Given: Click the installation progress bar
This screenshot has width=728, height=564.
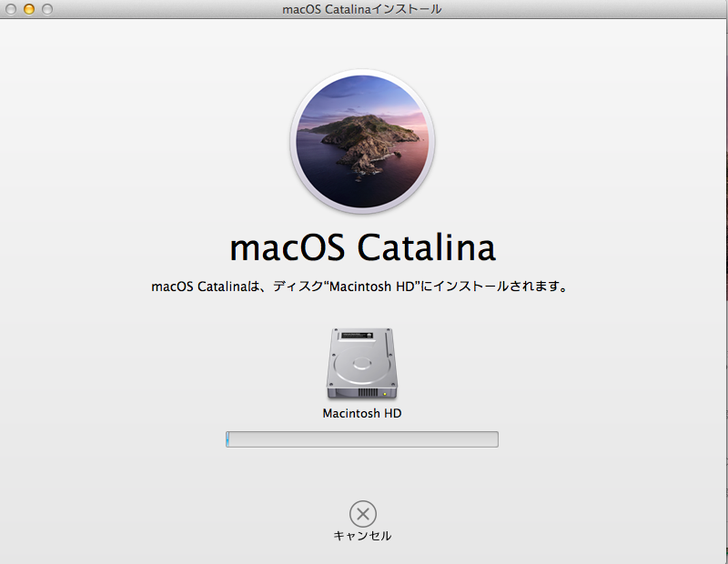Looking at the screenshot, I should coord(362,439).
